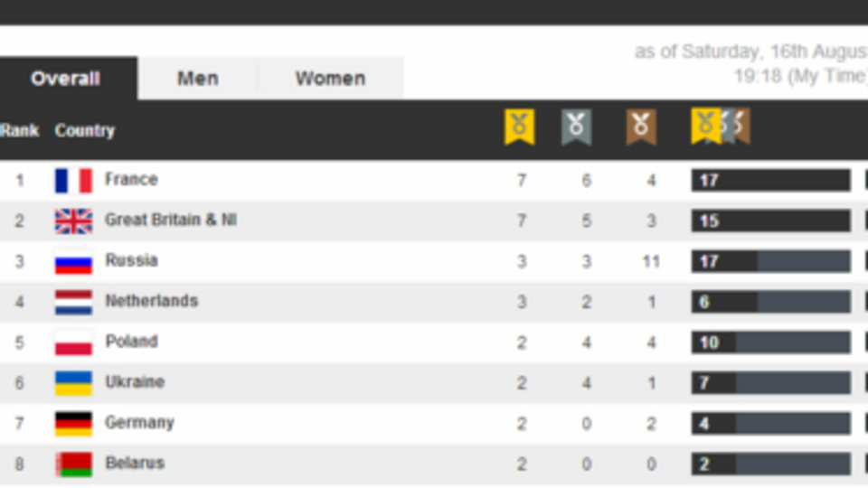
Task: Click the Belarus flag icon
Action: pyautogui.click(x=73, y=465)
